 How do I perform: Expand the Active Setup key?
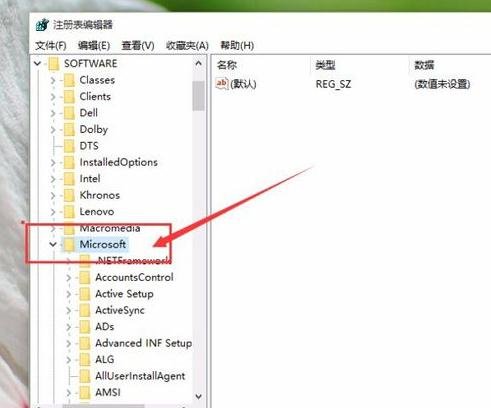pyautogui.click(x=69, y=294)
